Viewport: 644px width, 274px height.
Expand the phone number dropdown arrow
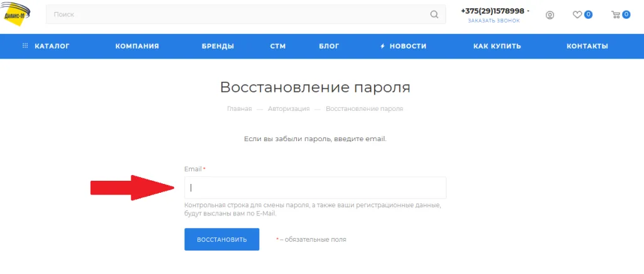pos(528,11)
